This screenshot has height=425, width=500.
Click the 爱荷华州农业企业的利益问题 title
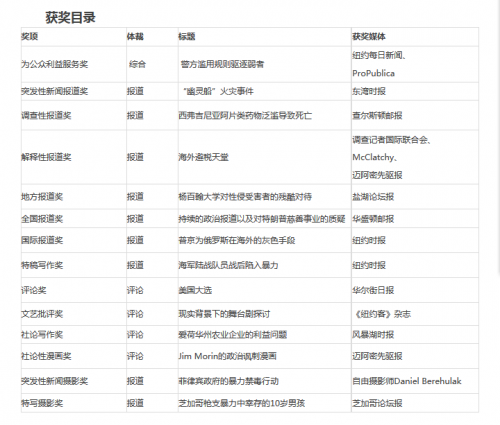[233, 335]
